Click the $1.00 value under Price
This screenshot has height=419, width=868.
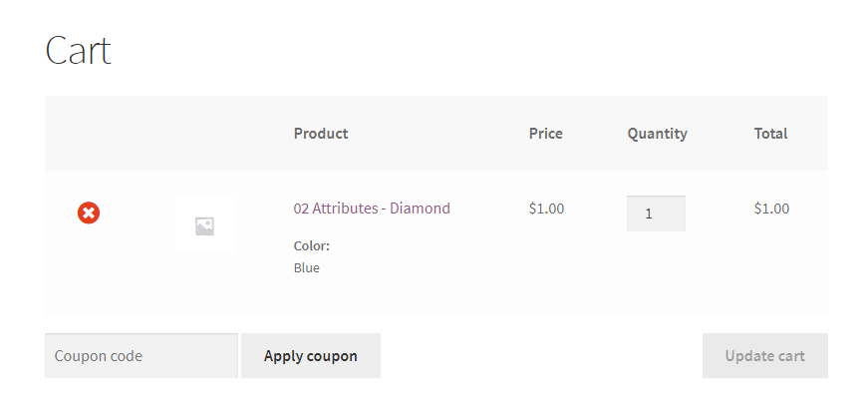[546, 209]
